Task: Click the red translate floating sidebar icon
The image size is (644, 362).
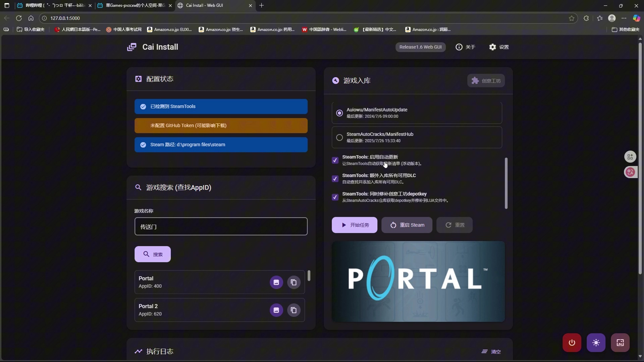Action: click(630, 172)
